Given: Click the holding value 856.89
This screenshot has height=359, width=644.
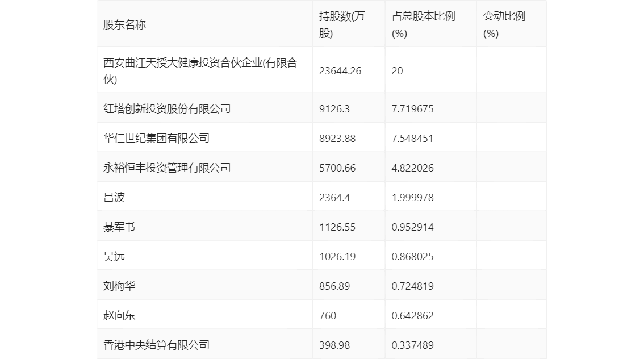Looking at the screenshot, I should pyautogui.click(x=334, y=286).
